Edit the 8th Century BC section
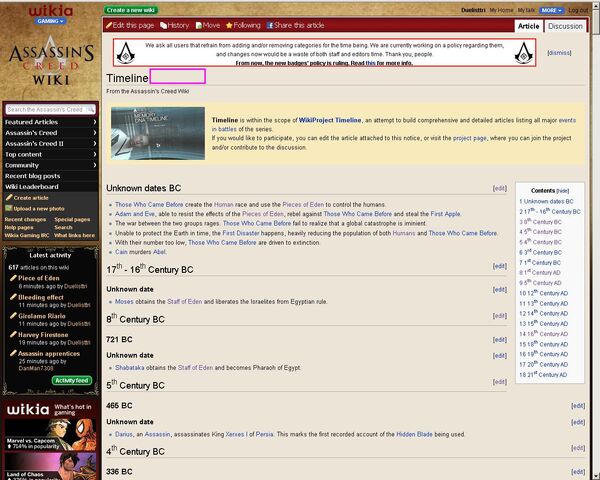600x480 pixels. click(x=499, y=316)
